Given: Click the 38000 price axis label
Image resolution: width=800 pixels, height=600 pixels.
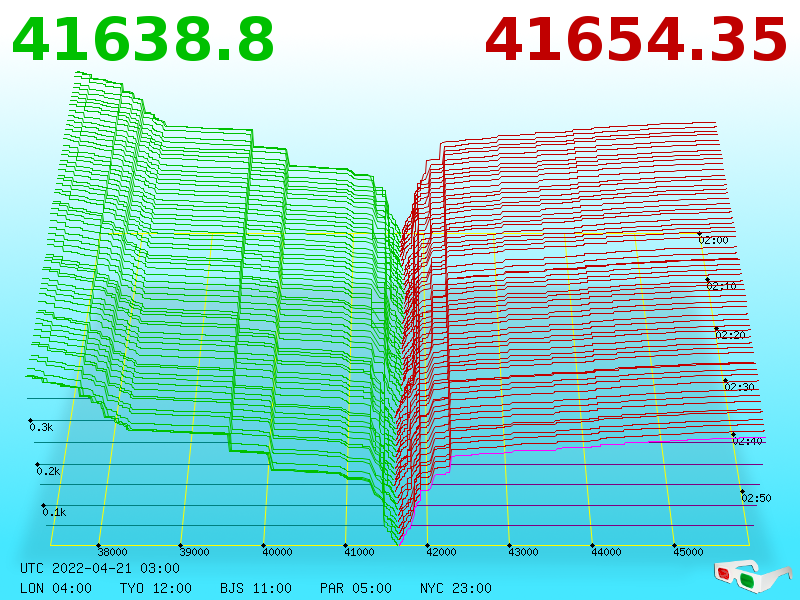Looking at the screenshot, I should (112, 552).
